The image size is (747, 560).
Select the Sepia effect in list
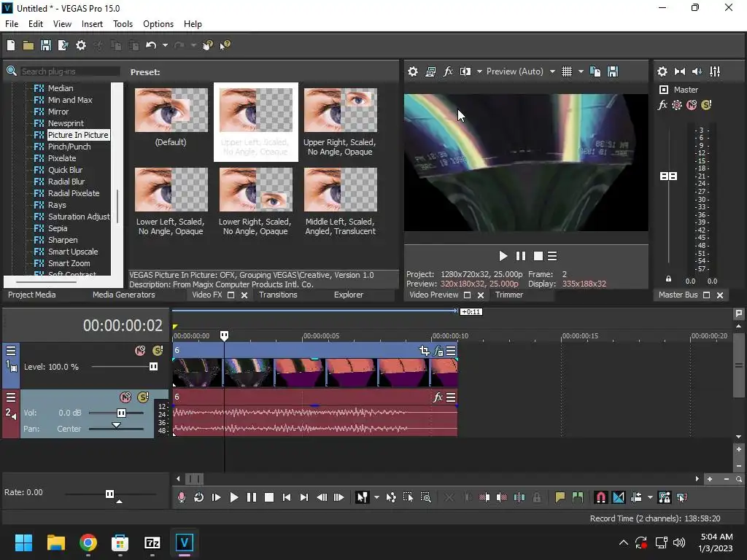(x=58, y=228)
